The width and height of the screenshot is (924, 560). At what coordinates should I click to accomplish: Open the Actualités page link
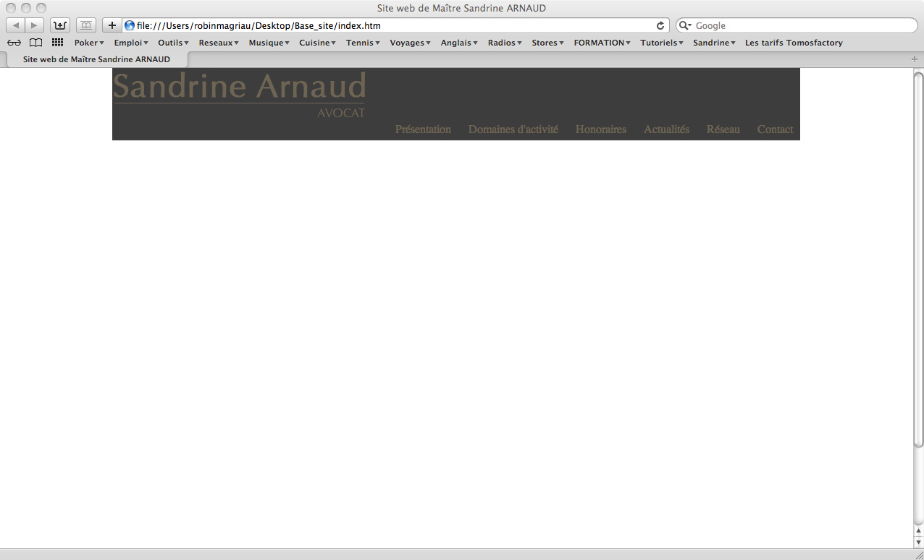(666, 130)
